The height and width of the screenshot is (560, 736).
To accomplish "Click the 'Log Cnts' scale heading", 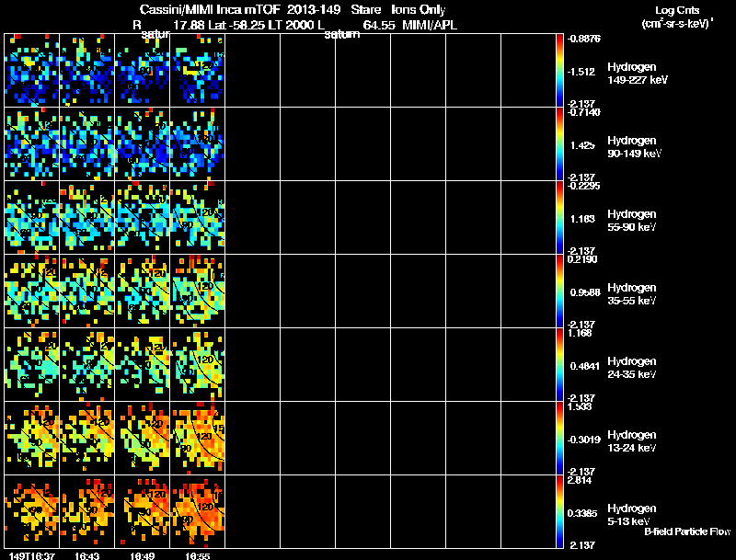I will click(x=677, y=10).
